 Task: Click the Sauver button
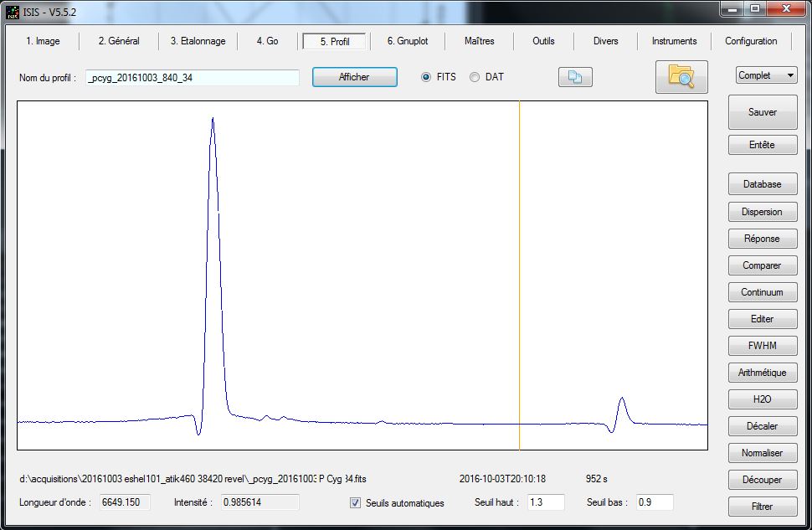click(x=762, y=112)
